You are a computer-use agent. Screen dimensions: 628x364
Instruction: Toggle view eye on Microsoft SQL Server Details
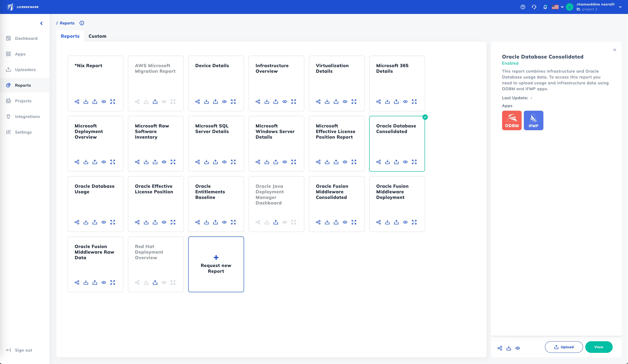tap(224, 162)
